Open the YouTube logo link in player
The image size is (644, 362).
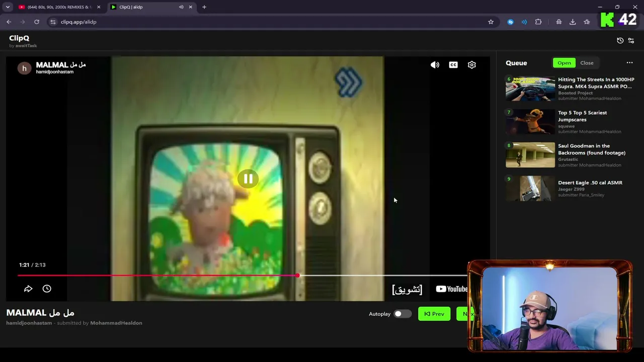coord(452,289)
